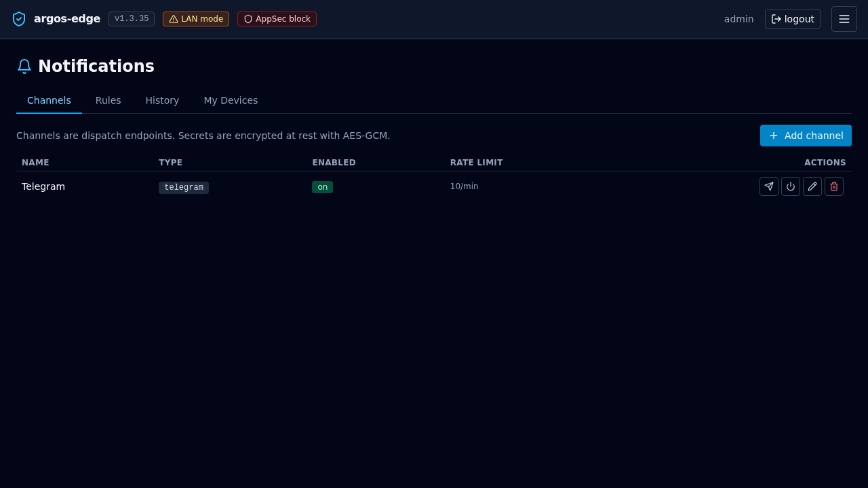Screen dimensions: 868x488
Task: Switch to the History tab
Action: (163, 100)
